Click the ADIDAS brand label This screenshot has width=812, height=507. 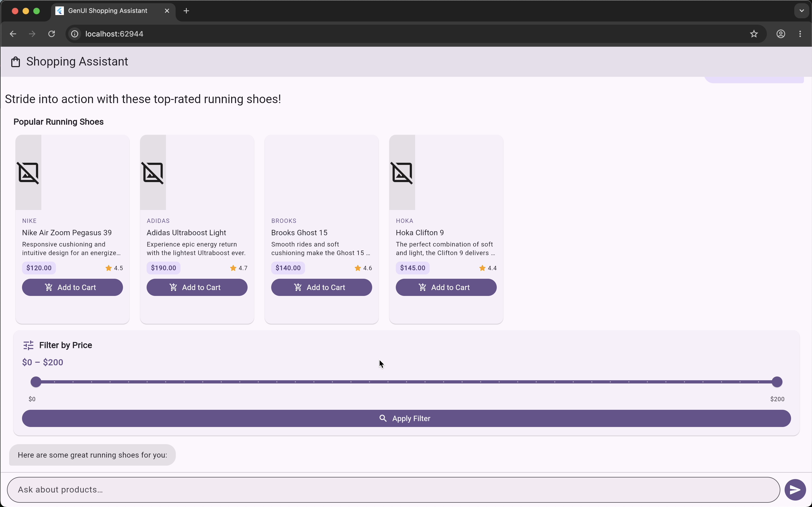click(x=158, y=221)
